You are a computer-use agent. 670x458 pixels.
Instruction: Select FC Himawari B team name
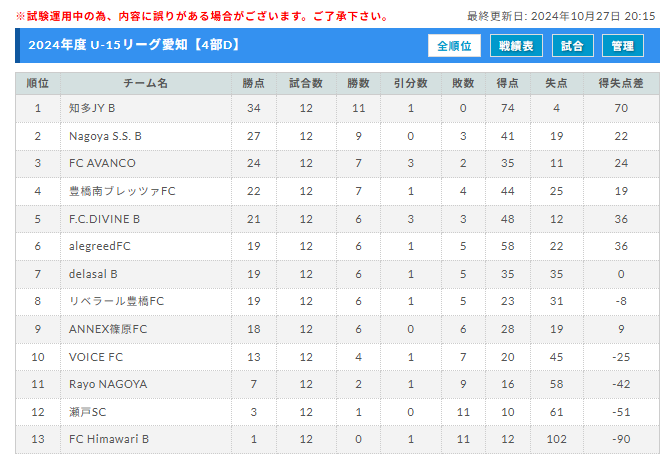(109, 439)
